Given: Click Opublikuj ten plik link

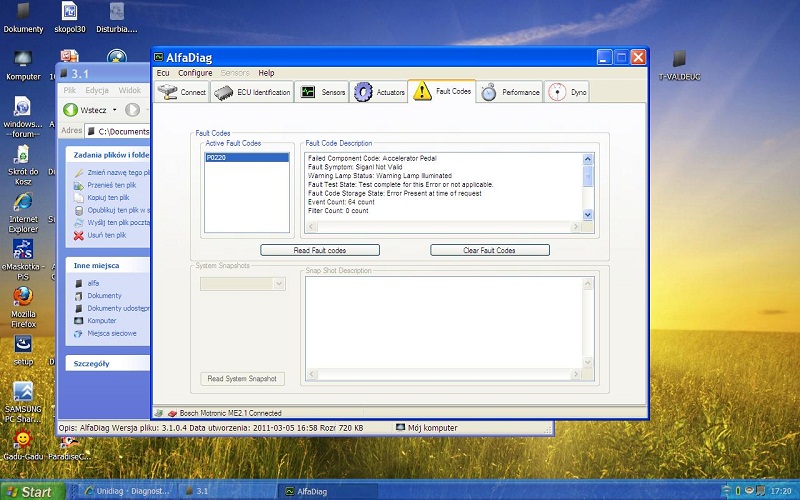Looking at the screenshot, I should pyautogui.click(x=118, y=210).
